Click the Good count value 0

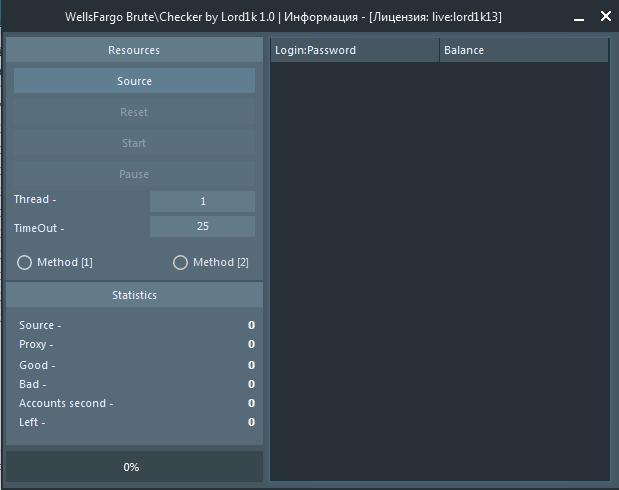click(x=251, y=365)
